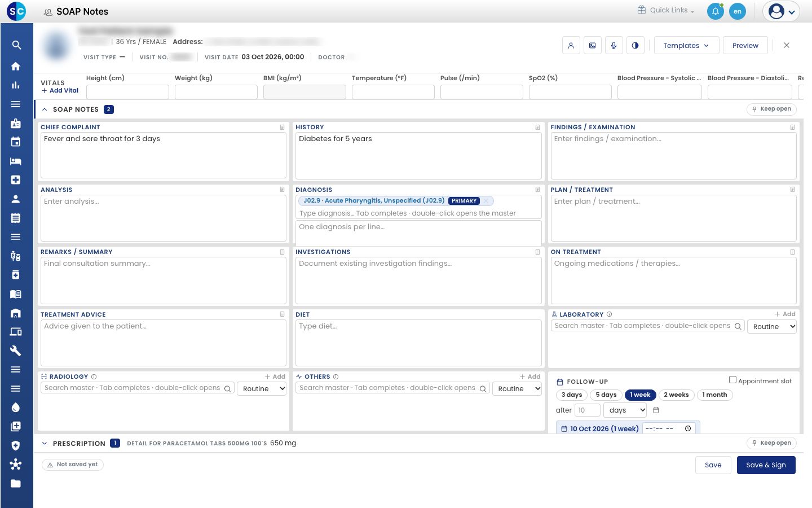The height and width of the screenshot is (508, 812).
Task: Open the Quick Links menu
Action: (x=666, y=10)
